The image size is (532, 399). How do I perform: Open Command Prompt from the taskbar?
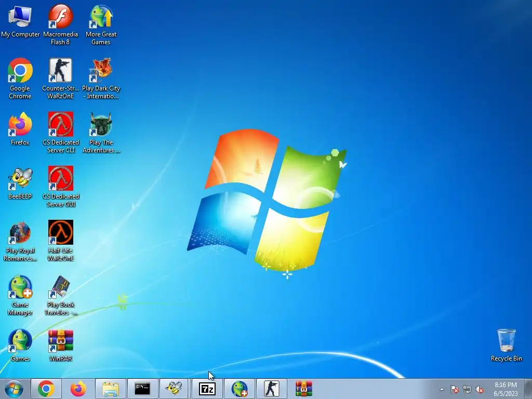[142, 389]
